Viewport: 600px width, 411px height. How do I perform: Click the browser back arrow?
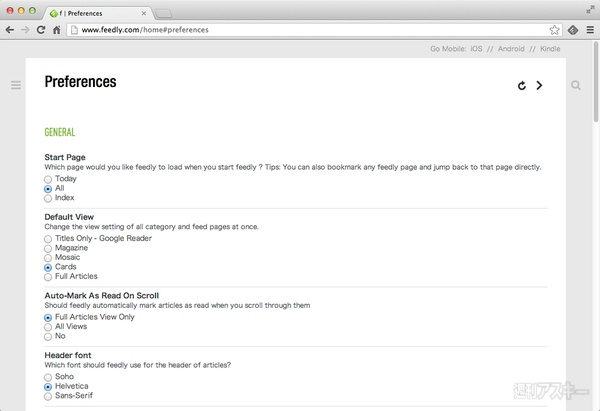click(10, 30)
